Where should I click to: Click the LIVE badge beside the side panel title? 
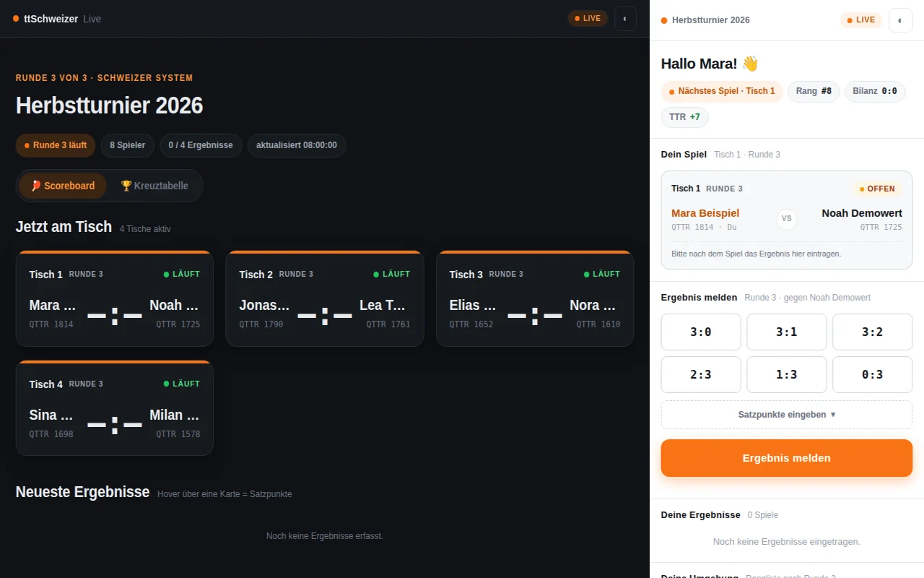(861, 20)
